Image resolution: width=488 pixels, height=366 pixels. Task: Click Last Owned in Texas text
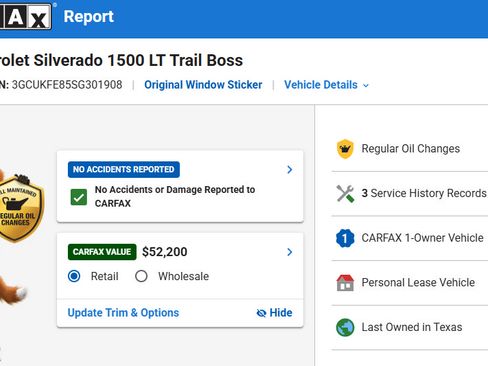click(412, 327)
